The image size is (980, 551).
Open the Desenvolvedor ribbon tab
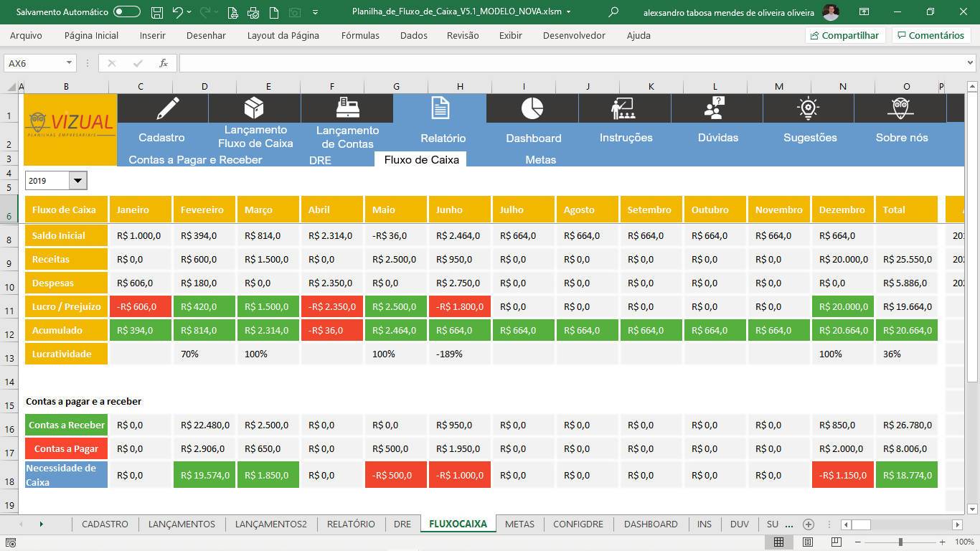[x=574, y=35]
